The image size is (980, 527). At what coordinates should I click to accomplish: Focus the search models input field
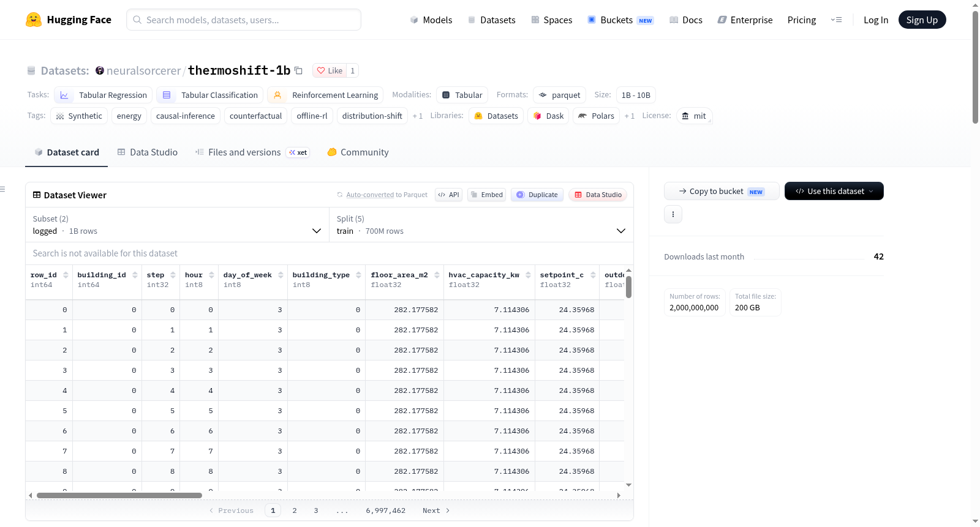pos(244,20)
